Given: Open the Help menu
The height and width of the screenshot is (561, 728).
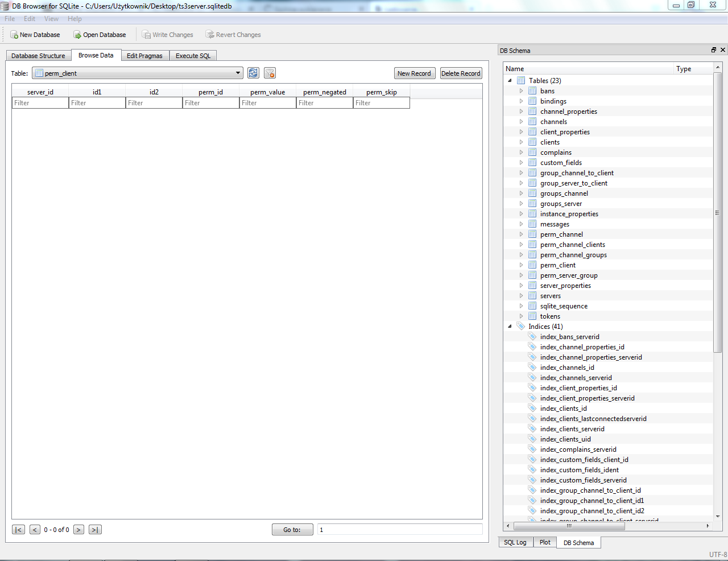Looking at the screenshot, I should tap(75, 19).
